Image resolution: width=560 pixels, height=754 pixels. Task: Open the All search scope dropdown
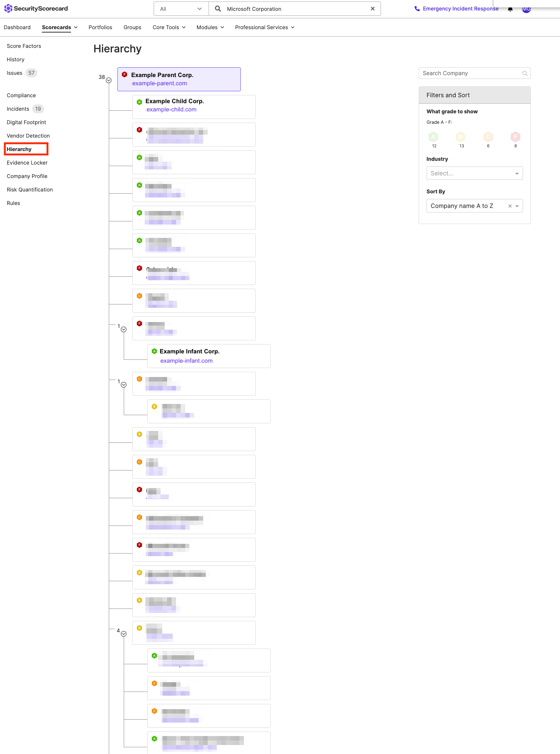coord(181,9)
